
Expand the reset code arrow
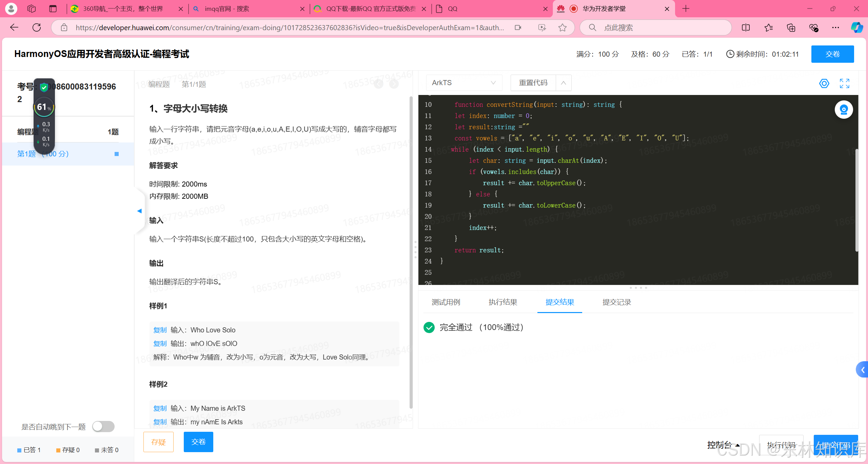click(564, 83)
